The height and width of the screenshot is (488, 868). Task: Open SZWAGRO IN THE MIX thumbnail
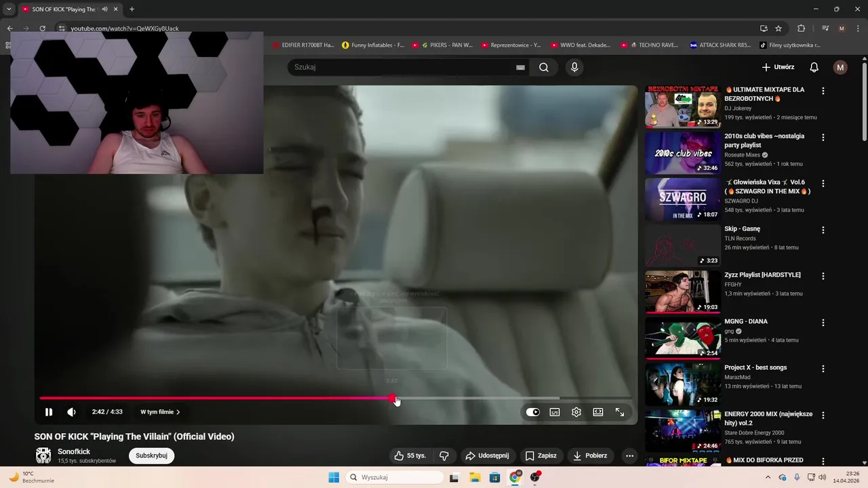pyautogui.click(x=682, y=199)
